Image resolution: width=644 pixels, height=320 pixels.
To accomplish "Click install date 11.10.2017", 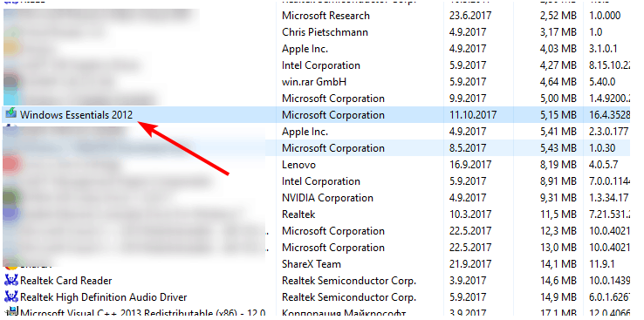I will point(473,115).
